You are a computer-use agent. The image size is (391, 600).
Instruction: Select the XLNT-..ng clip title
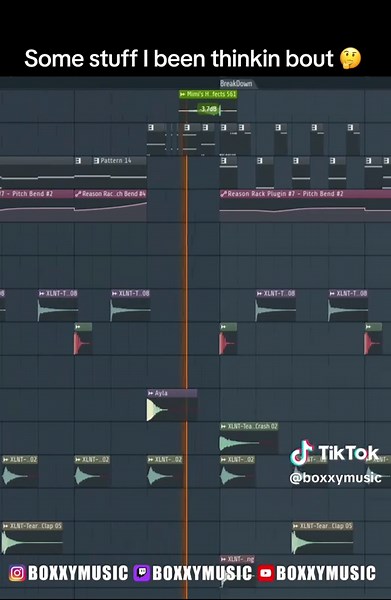click(x=241, y=559)
